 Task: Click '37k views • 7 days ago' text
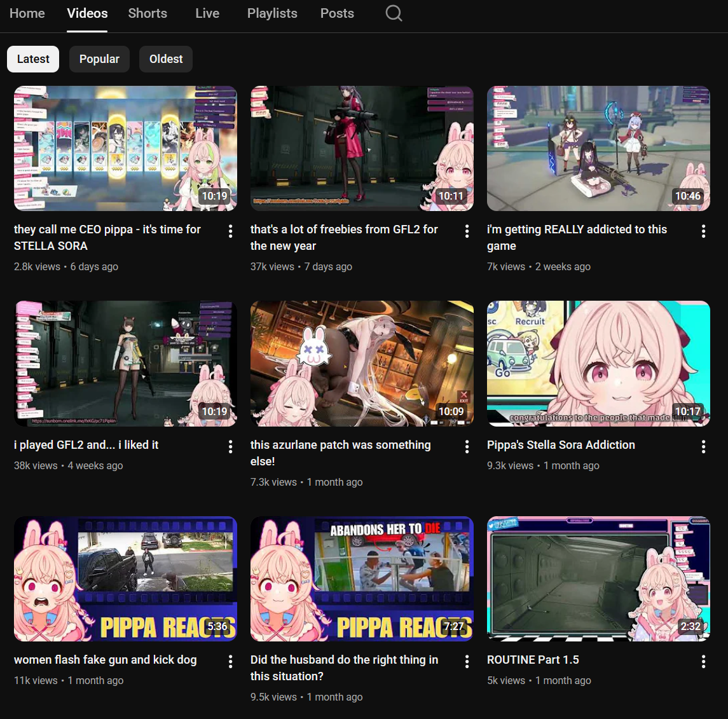[301, 266]
